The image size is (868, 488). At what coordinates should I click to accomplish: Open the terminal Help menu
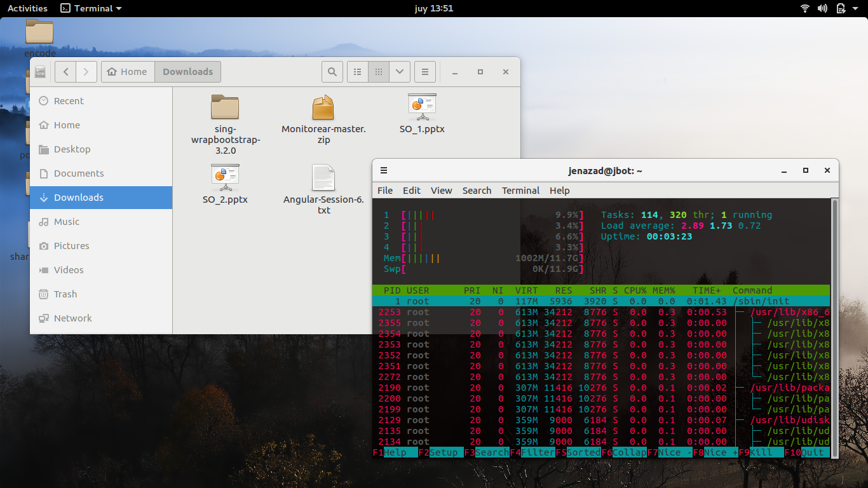560,191
